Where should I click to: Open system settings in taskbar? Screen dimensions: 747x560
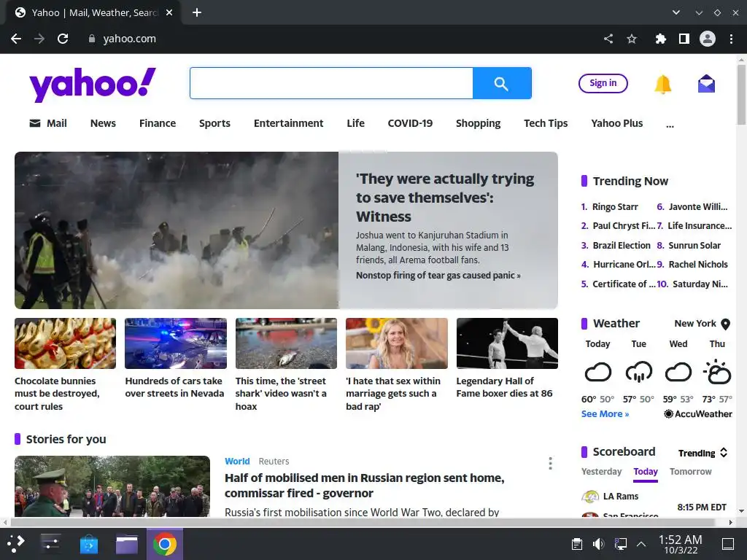click(x=50, y=544)
